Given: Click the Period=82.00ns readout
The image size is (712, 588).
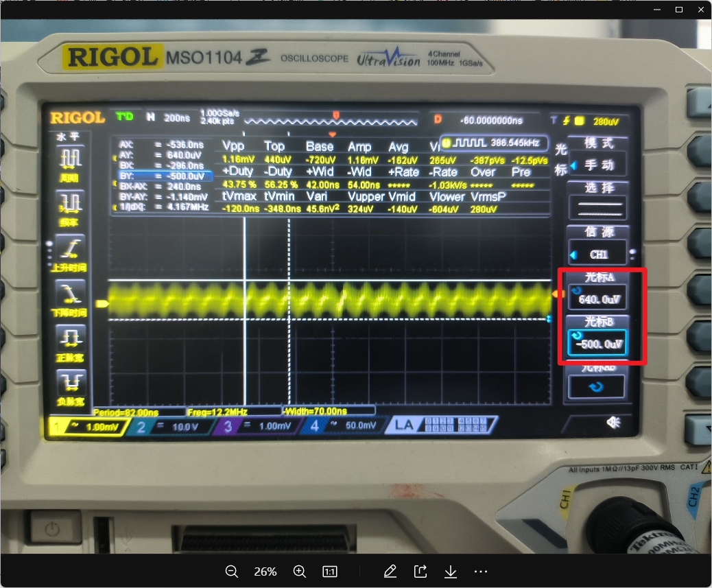Looking at the screenshot, I should (x=126, y=412).
